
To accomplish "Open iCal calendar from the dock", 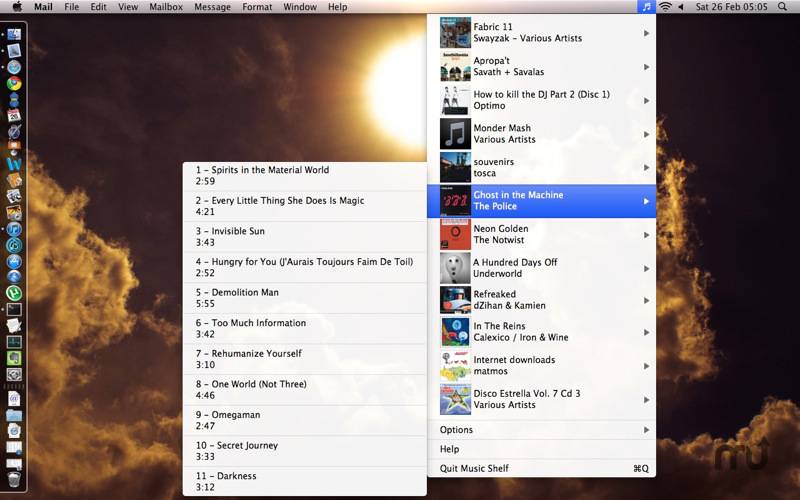I will pos(14,115).
